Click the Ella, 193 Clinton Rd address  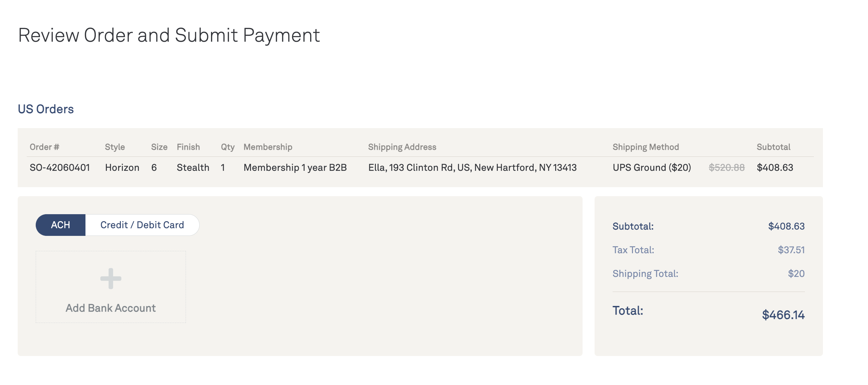(x=472, y=167)
